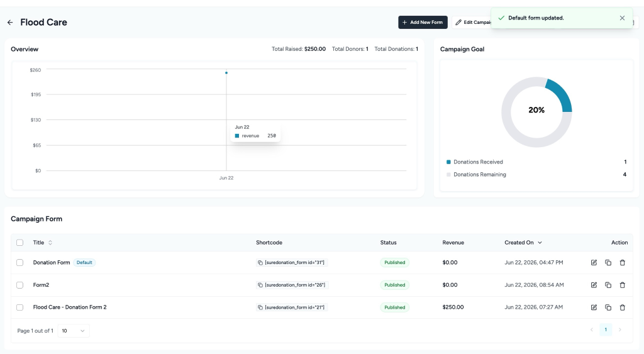644x354 pixels.
Task: Click Published status for Form2
Action: [x=395, y=285]
